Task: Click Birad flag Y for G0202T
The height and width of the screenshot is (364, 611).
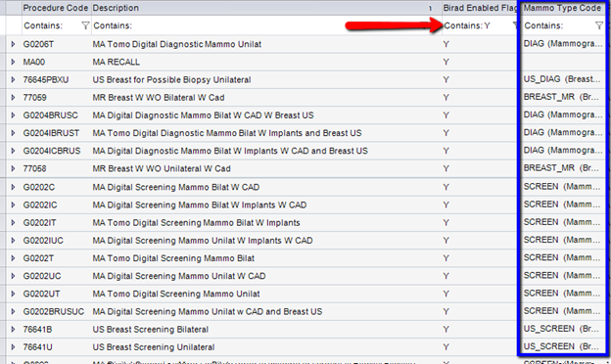Action: (x=446, y=258)
